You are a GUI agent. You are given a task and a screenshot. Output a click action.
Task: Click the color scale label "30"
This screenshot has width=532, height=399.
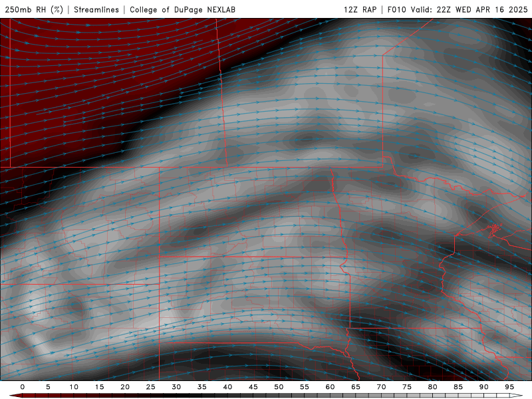176,387
